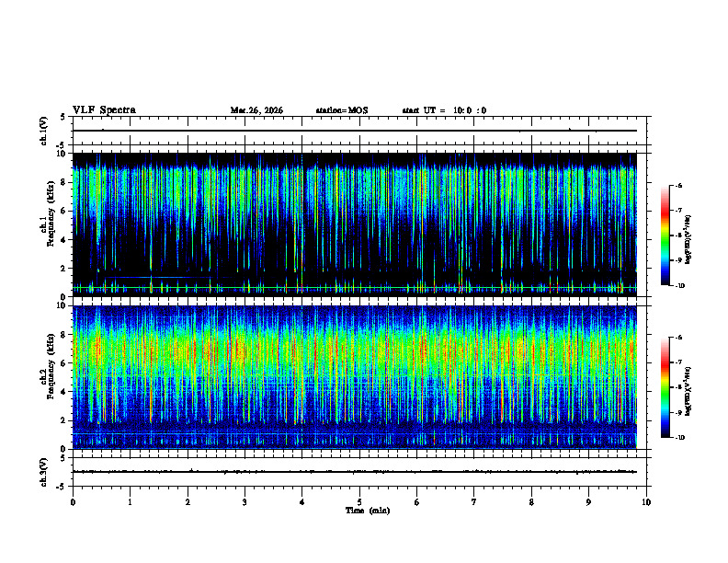Click the "Time (min)" axis title
728x563 pixels.
[368, 511]
